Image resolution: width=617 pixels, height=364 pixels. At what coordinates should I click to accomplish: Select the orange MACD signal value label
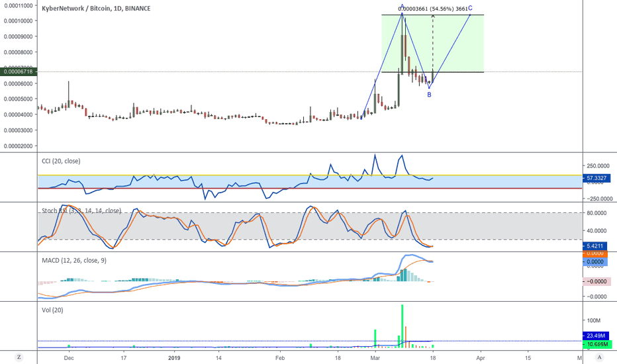click(595, 253)
